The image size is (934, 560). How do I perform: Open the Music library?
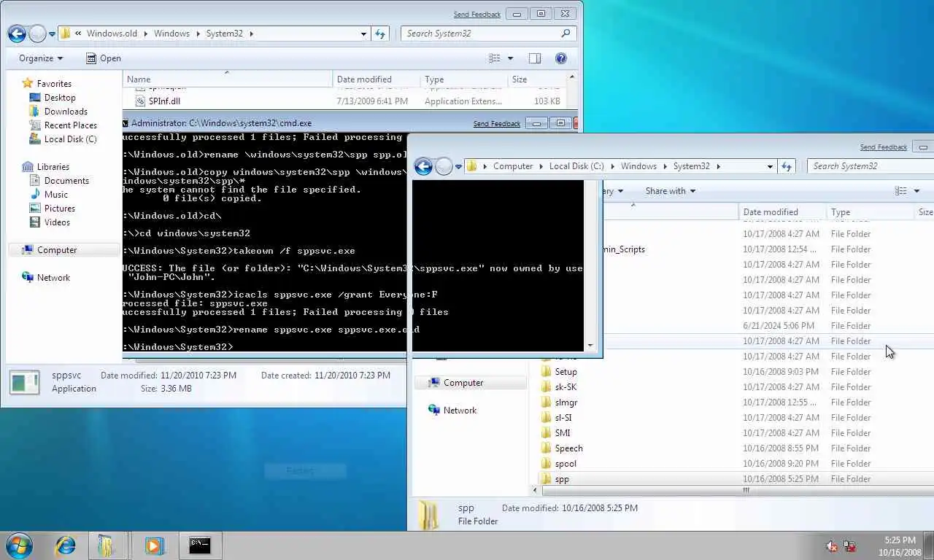coord(55,195)
